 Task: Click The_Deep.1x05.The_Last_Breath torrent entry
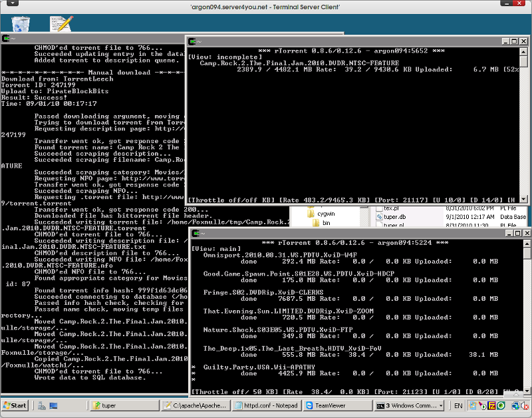pyautogui.click(x=293, y=348)
